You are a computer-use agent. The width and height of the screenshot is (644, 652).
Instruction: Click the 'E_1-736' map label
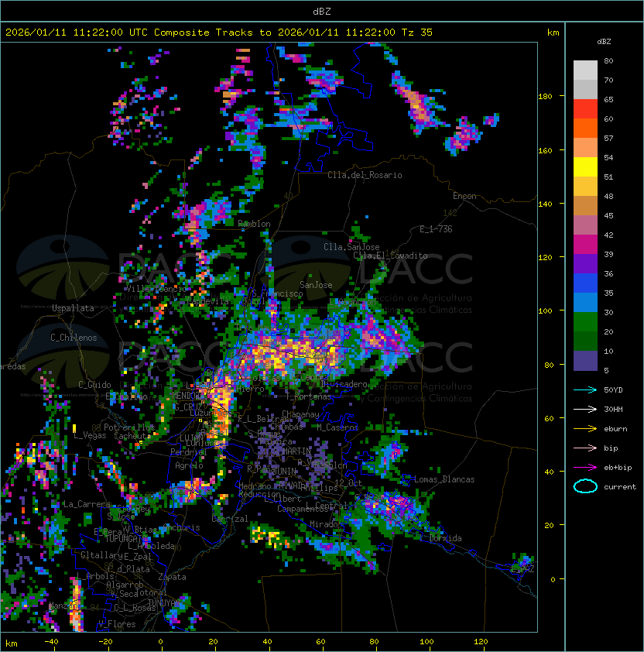pos(436,229)
